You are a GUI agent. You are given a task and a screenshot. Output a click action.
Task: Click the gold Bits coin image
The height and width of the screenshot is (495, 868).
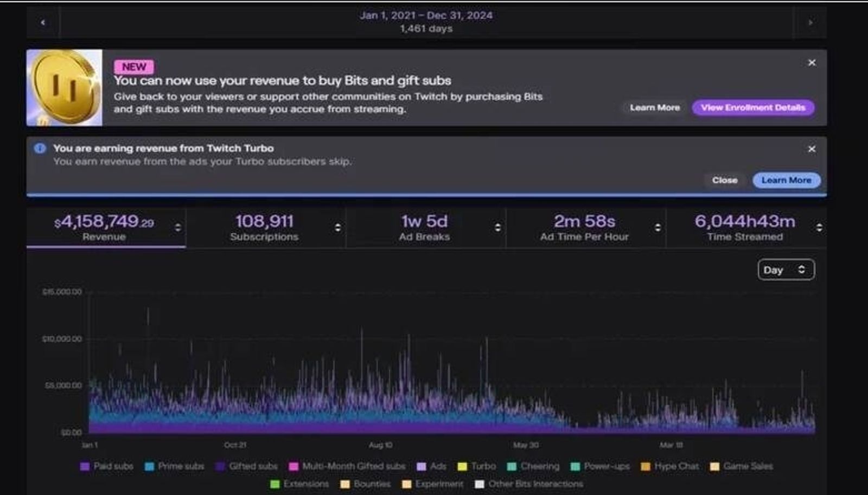click(65, 88)
